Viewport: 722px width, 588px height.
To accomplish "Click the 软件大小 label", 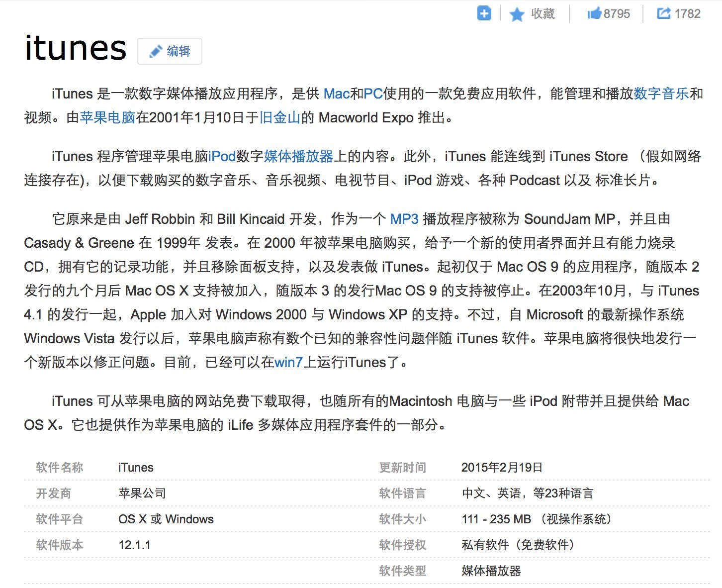I will pyautogui.click(x=403, y=519).
